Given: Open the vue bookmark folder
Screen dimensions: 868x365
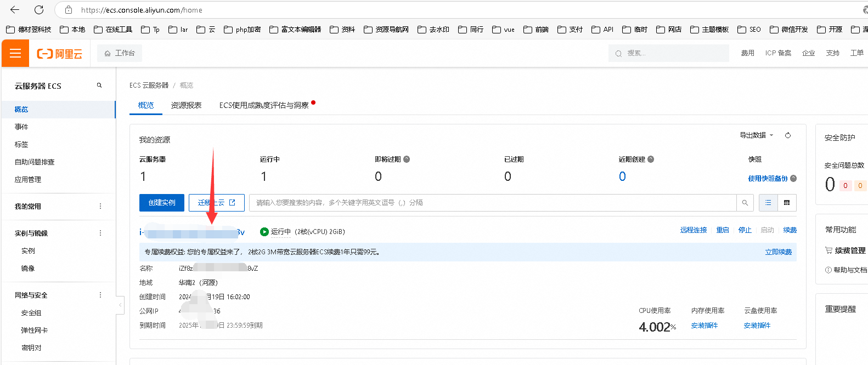Looking at the screenshot, I should click(503, 30).
